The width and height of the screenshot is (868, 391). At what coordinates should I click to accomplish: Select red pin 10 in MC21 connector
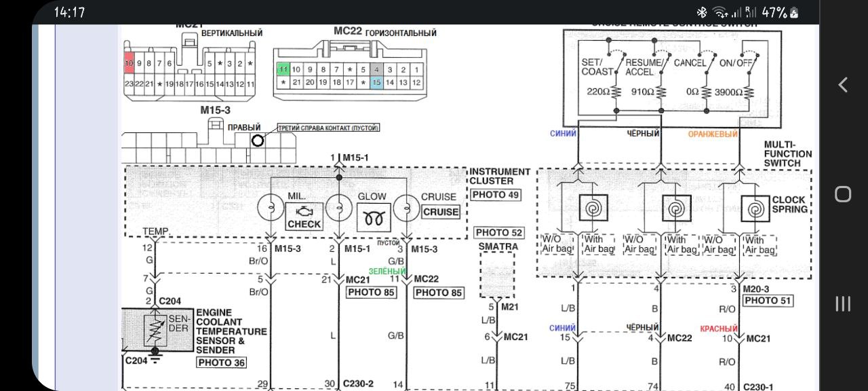129,64
